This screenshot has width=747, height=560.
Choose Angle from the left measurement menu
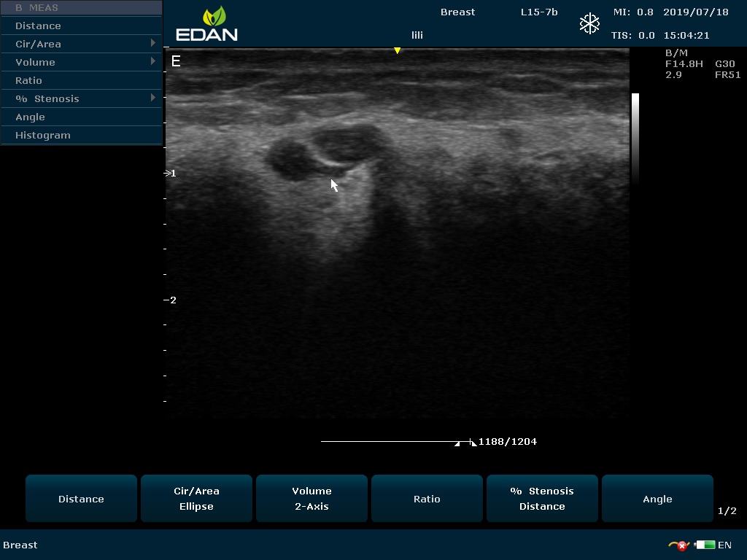pyautogui.click(x=30, y=117)
